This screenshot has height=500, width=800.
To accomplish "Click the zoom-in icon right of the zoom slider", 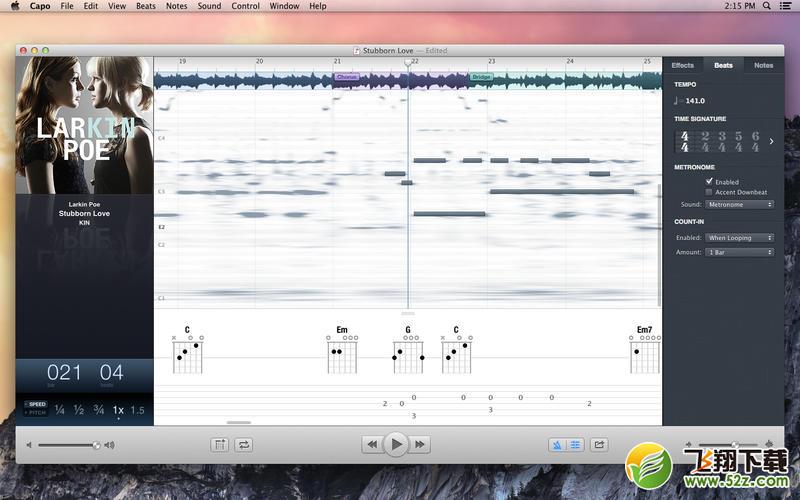I will pos(769,444).
